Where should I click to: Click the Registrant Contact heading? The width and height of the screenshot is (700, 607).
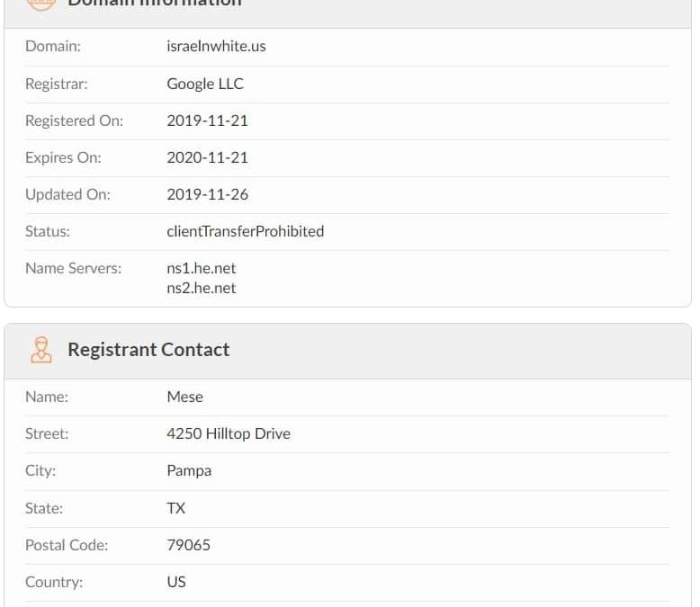148,350
